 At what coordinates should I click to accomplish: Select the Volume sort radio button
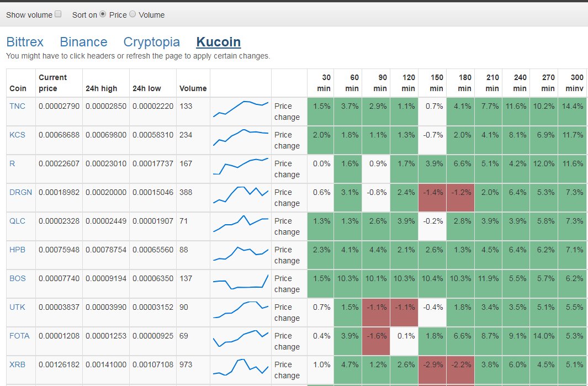tap(133, 14)
